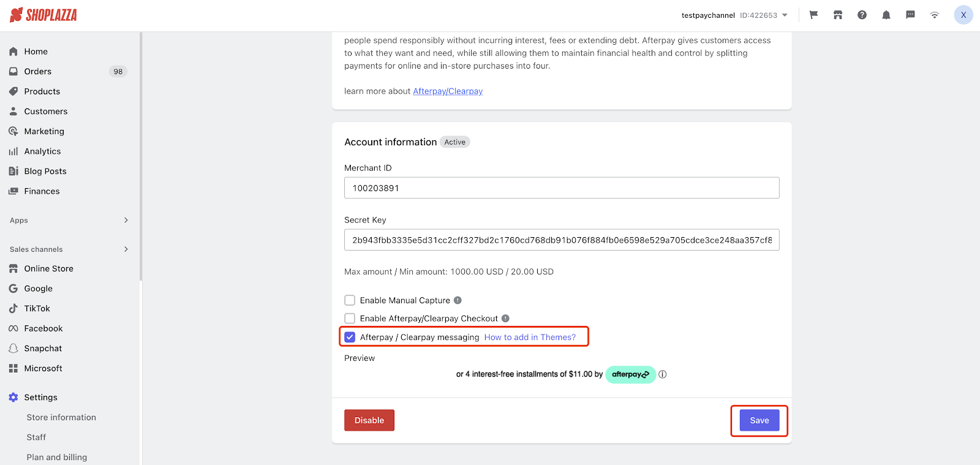Image resolution: width=980 pixels, height=465 pixels.
Task: Click the Blog Posts icon
Action: tap(13, 171)
